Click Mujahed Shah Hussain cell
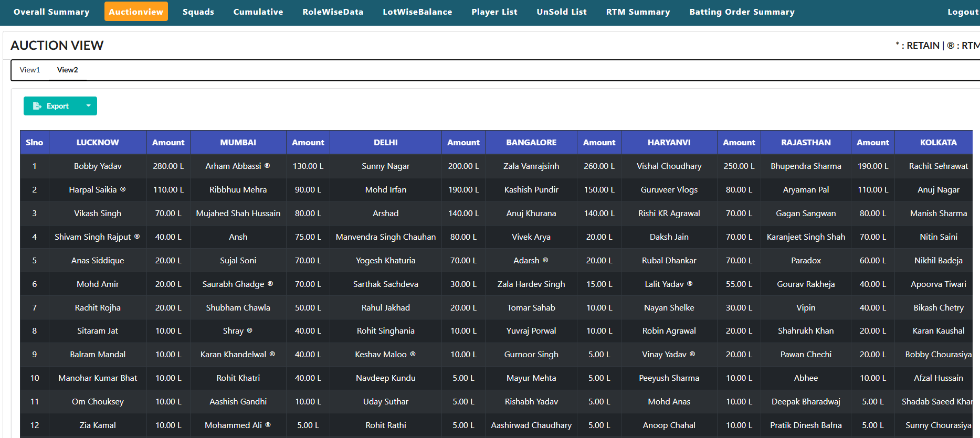 pos(238,213)
